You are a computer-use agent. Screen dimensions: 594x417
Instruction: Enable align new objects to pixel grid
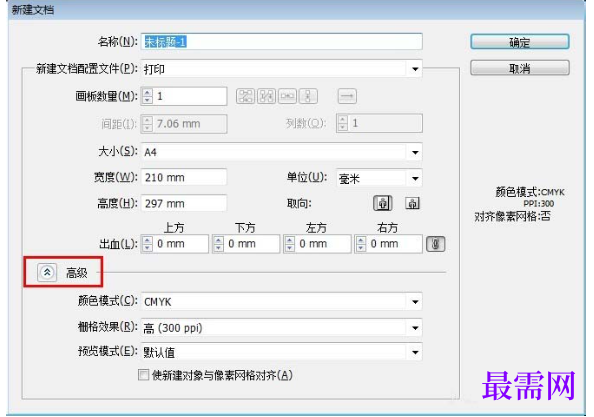click(143, 375)
